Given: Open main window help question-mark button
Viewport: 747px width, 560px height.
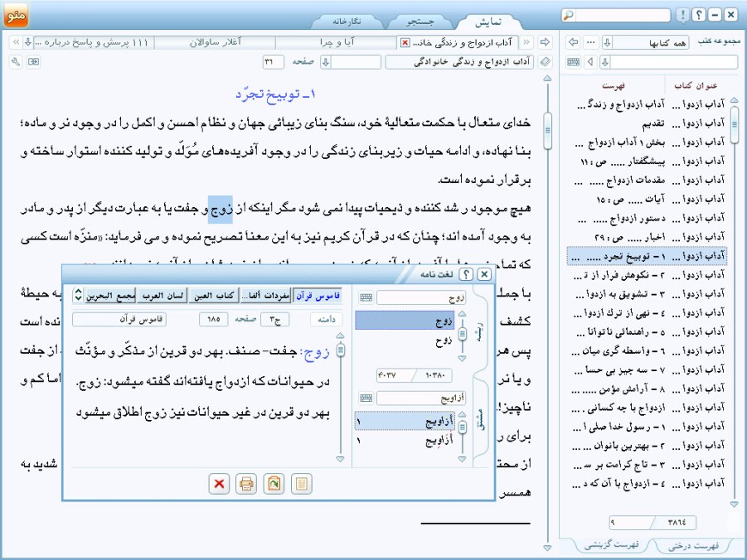Looking at the screenshot, I should [699, 15].
